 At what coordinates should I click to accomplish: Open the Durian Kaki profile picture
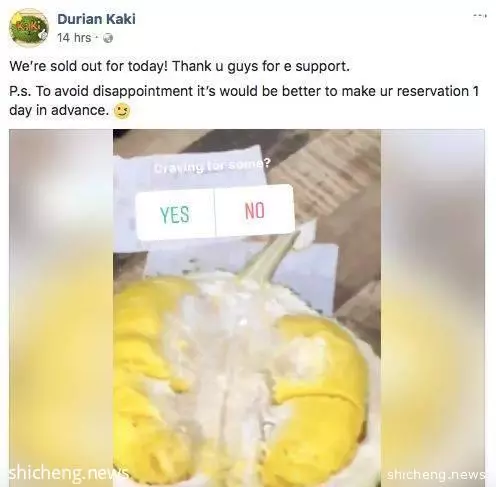pos(29,28)
